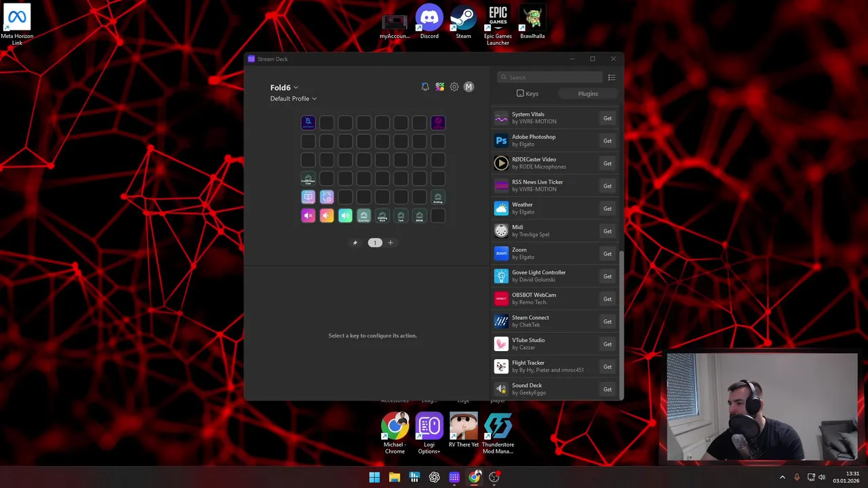
Task: Click the VTube Studio plugin icon
Action: point(501,344)
